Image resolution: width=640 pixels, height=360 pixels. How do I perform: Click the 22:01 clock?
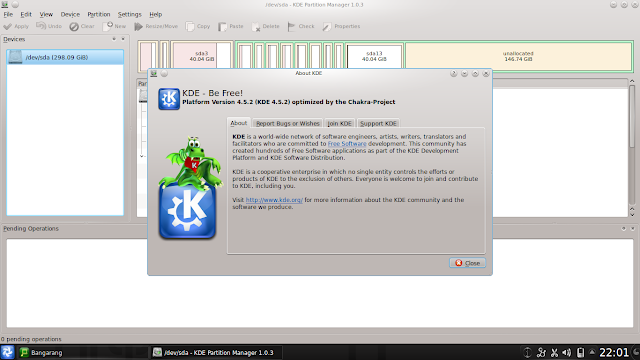614,352
